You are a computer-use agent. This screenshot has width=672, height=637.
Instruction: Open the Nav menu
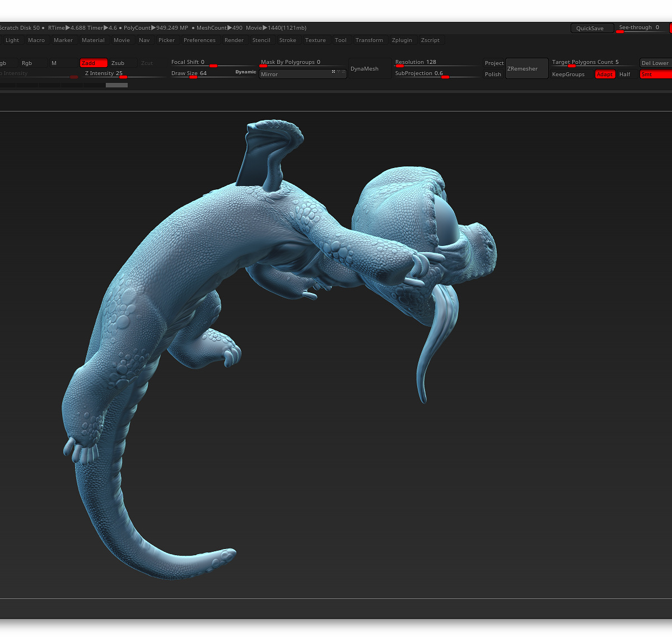tap(144, 40)
